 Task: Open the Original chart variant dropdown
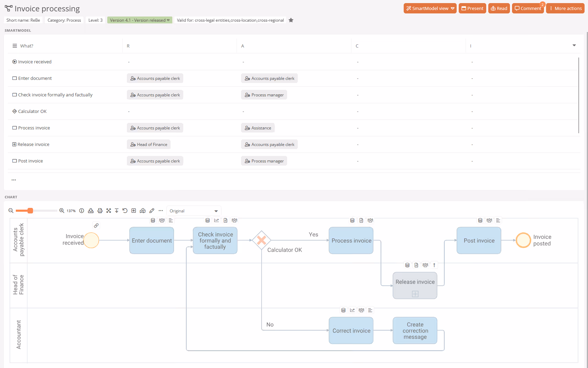pos(194,211)
